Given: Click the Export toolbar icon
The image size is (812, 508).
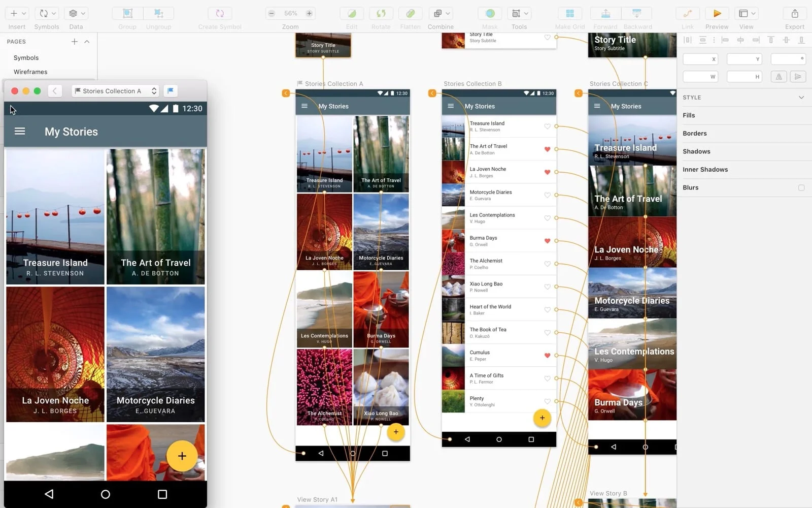Looking at the screenshot, I should (795, 13).
